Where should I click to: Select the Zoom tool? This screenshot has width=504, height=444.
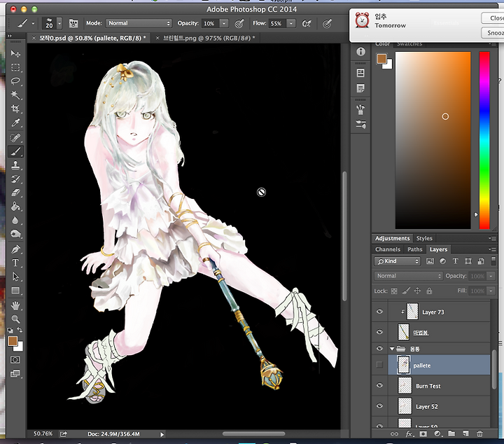tap(15, 319)
